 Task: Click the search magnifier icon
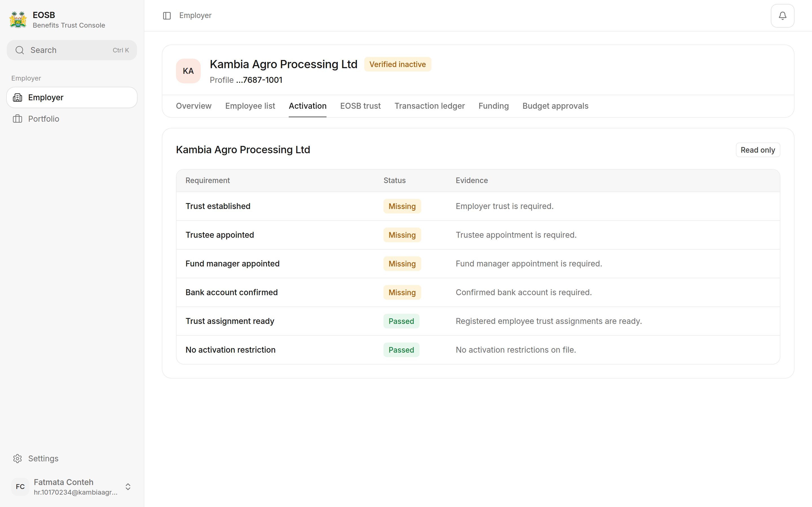(x=20, y=50)
